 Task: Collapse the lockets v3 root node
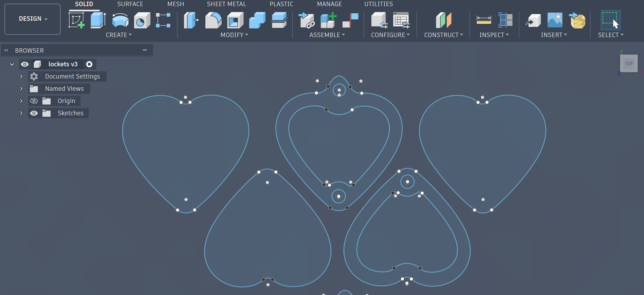point(12,64)
